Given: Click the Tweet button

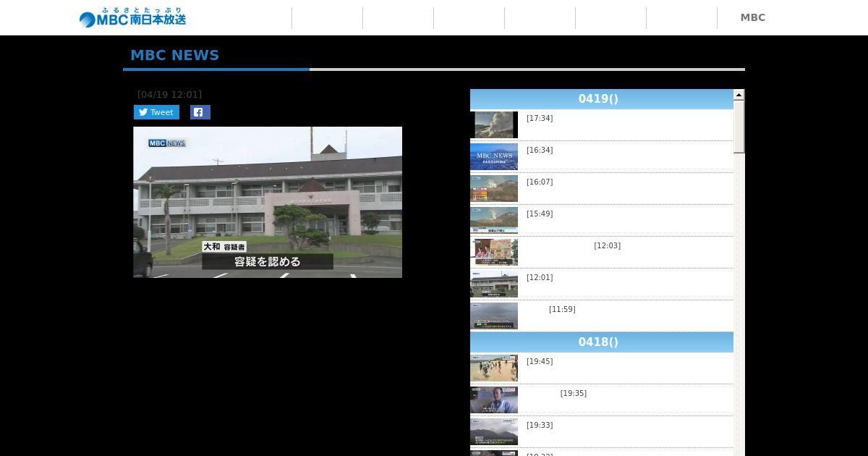Looking at the screenshot, I should pos(156,112).
